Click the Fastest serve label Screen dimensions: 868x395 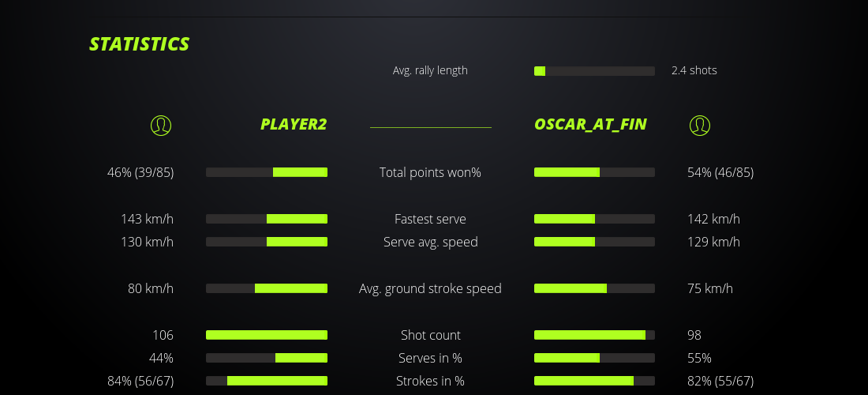click(x=430, y=219)
